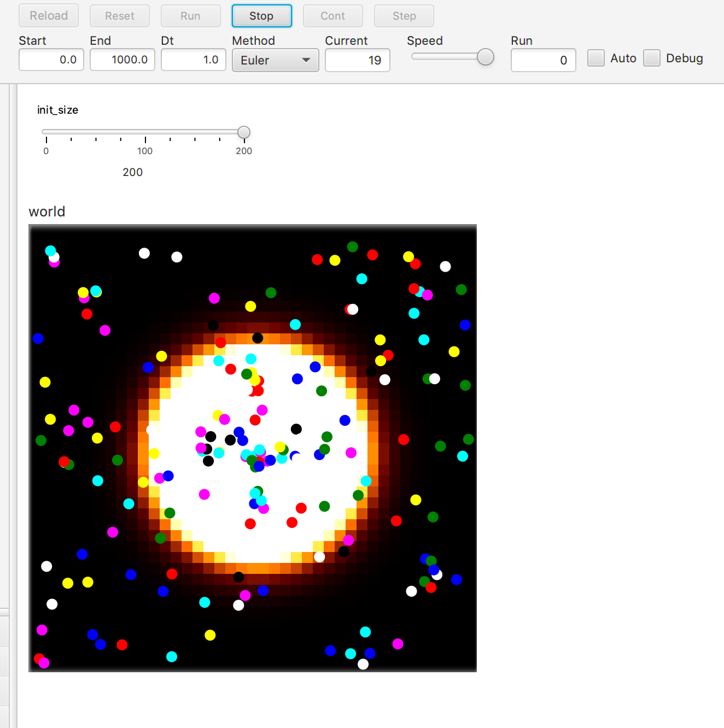Enable the Auto checkbox
Screen dimensions: 724x728
click(x=595, y=58)
